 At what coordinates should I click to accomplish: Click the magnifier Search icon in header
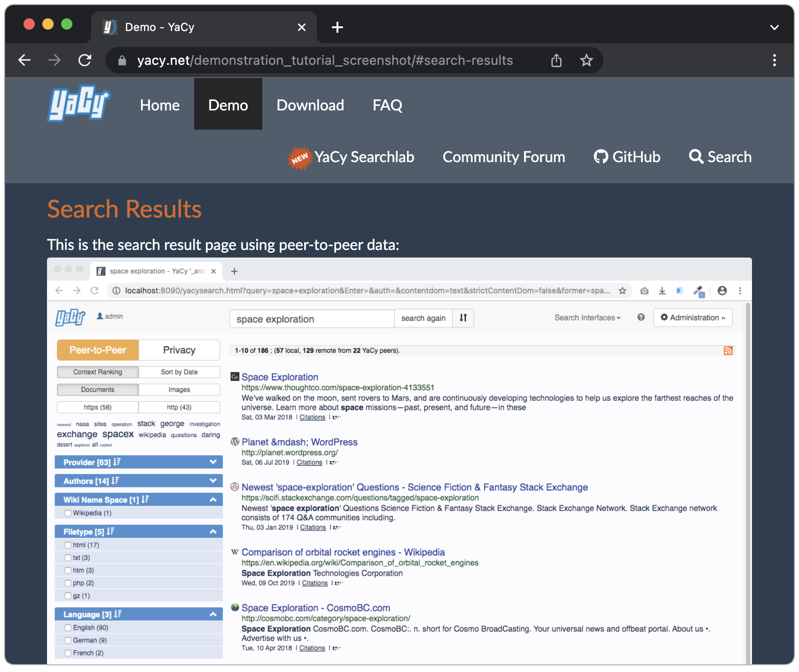click(x=696, y=156)
